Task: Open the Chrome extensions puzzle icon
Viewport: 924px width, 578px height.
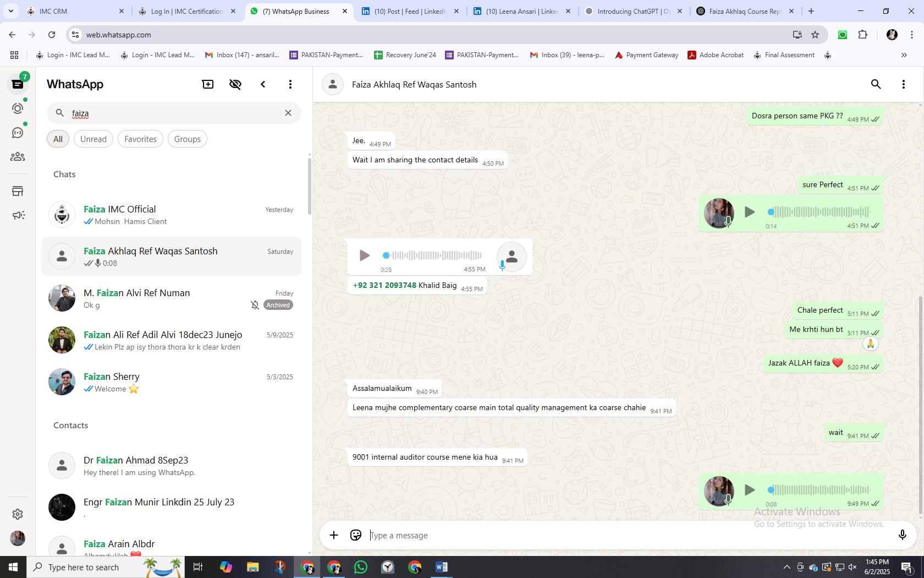Action: click(862, 35)
